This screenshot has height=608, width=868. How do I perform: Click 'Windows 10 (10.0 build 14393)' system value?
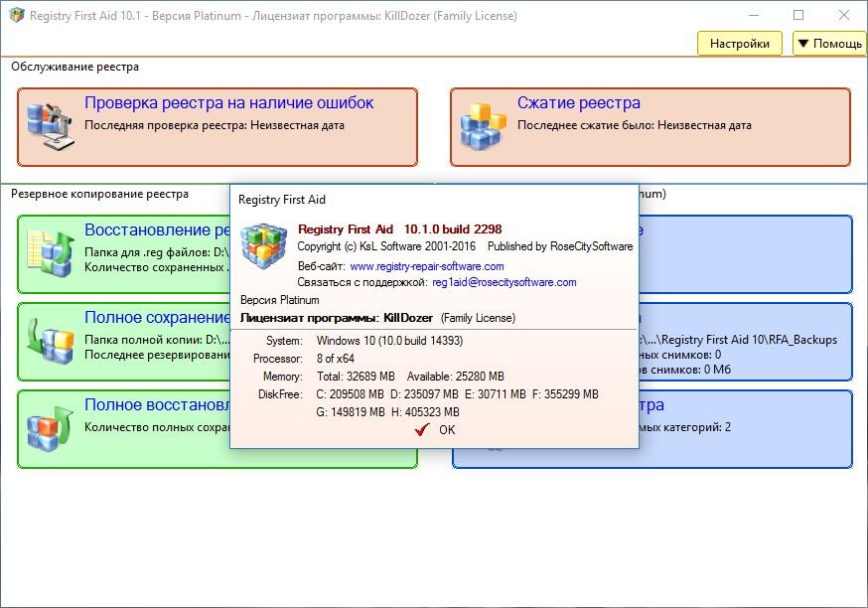(x=389, y=341)
